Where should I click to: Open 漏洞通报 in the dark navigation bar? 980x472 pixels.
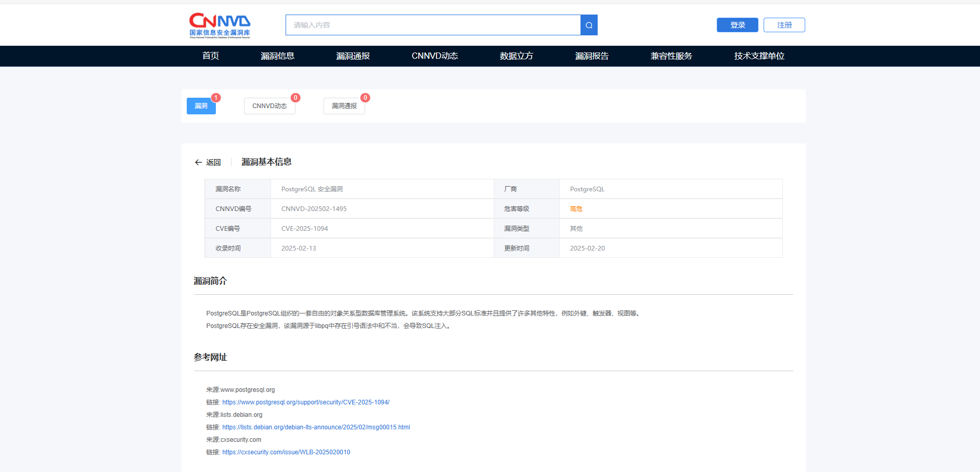tap(353, 56)
